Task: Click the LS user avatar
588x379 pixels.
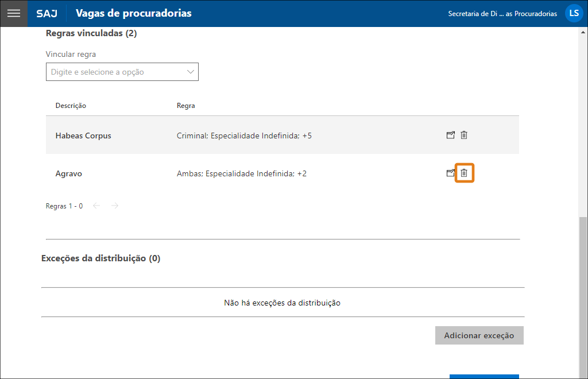Action: (574, 13)
